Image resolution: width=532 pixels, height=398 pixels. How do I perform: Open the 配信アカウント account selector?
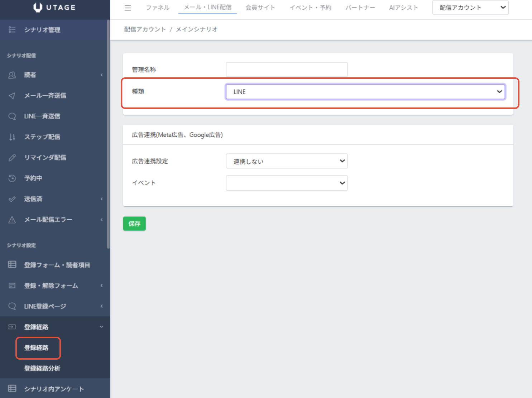click(x=470, y=8)
